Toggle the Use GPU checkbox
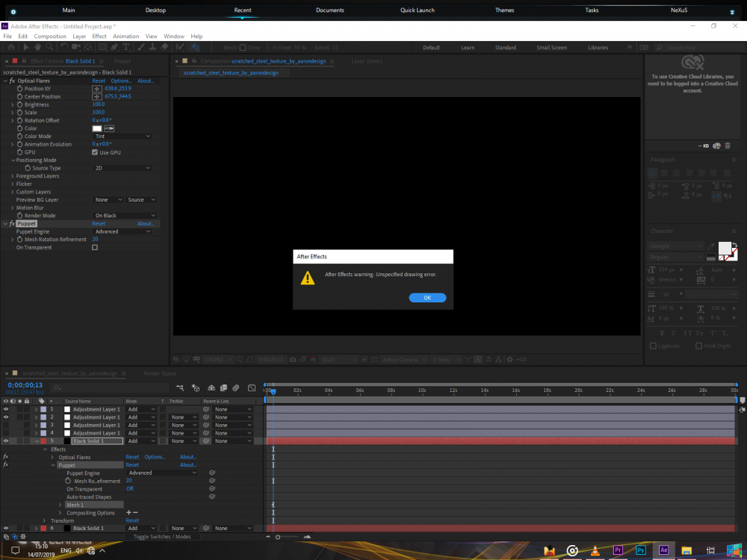747x560 pixels. point(95,152)
